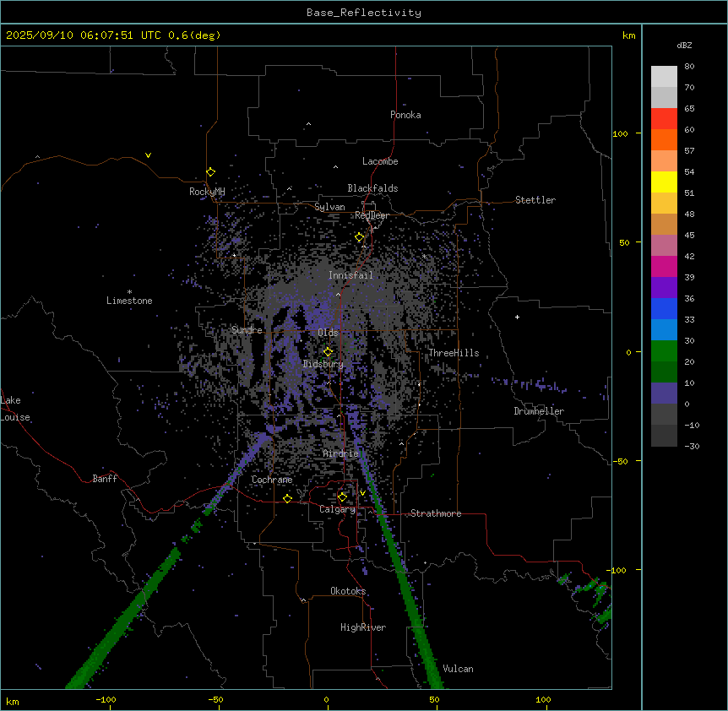Click the Vulcan label

[458, 669]
